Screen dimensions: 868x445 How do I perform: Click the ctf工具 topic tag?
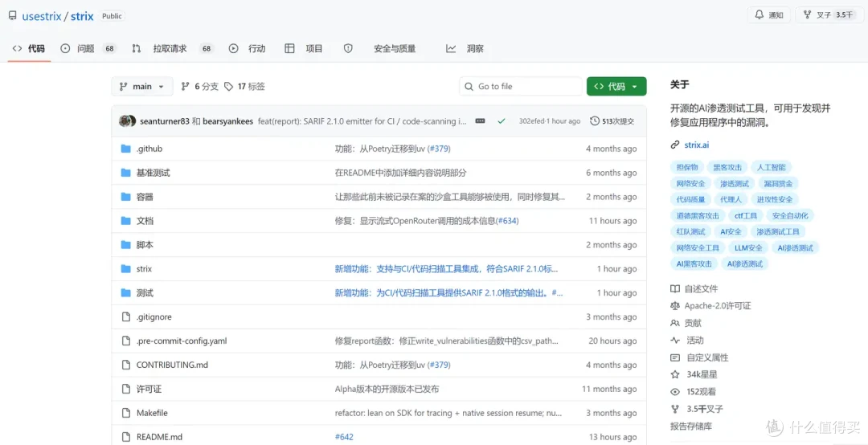point(746,215)
